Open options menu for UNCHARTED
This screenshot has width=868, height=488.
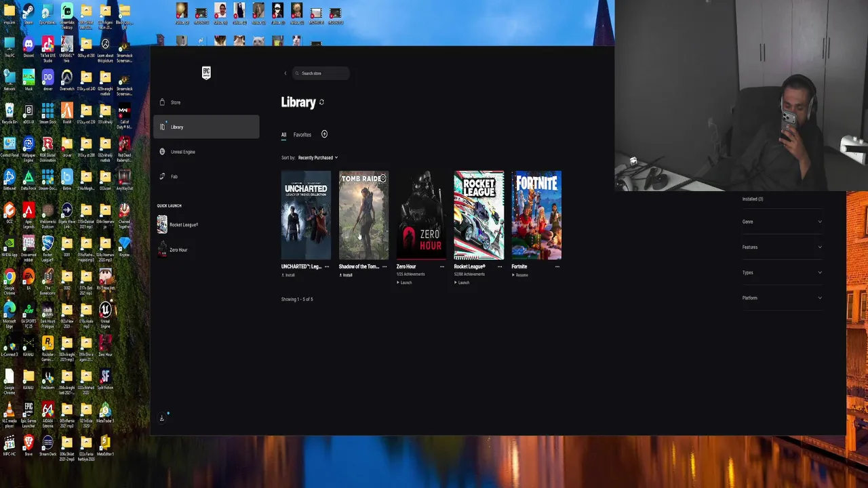point(327,267)
